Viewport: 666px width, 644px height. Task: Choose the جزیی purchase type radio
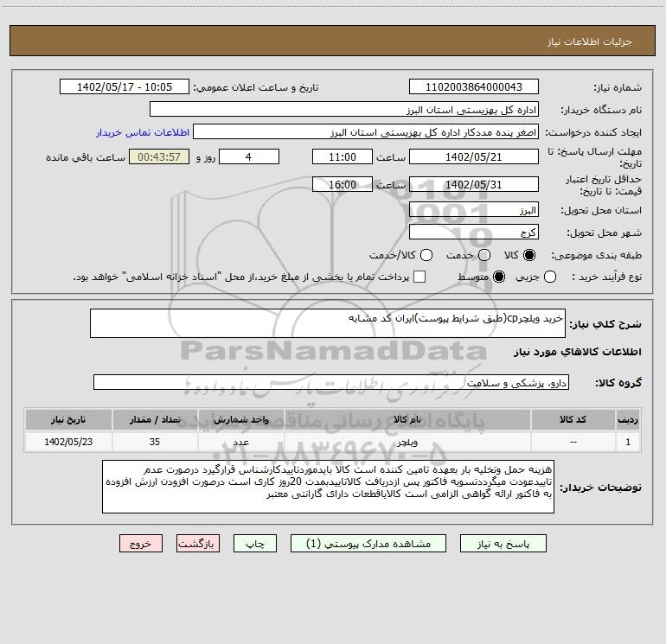click(549, 277)
